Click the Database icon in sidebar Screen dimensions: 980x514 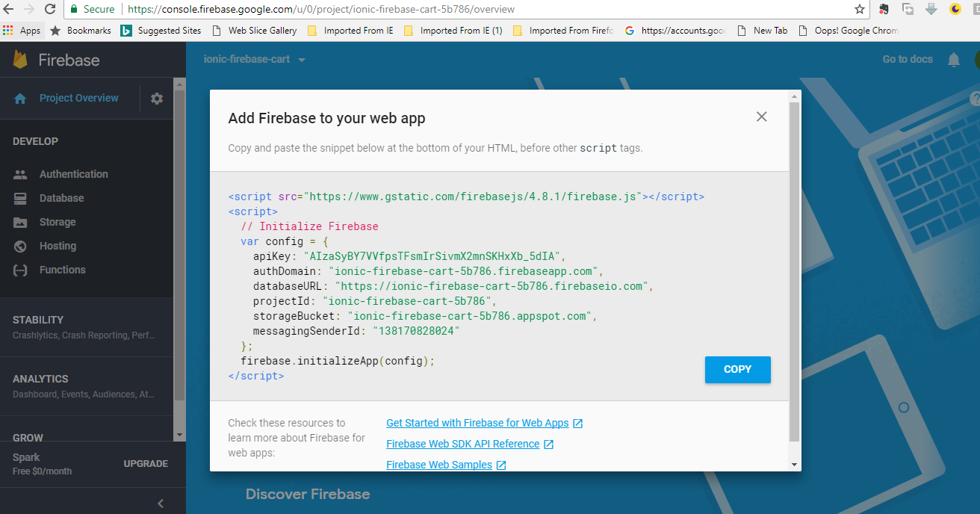click(x=20, y=198)
